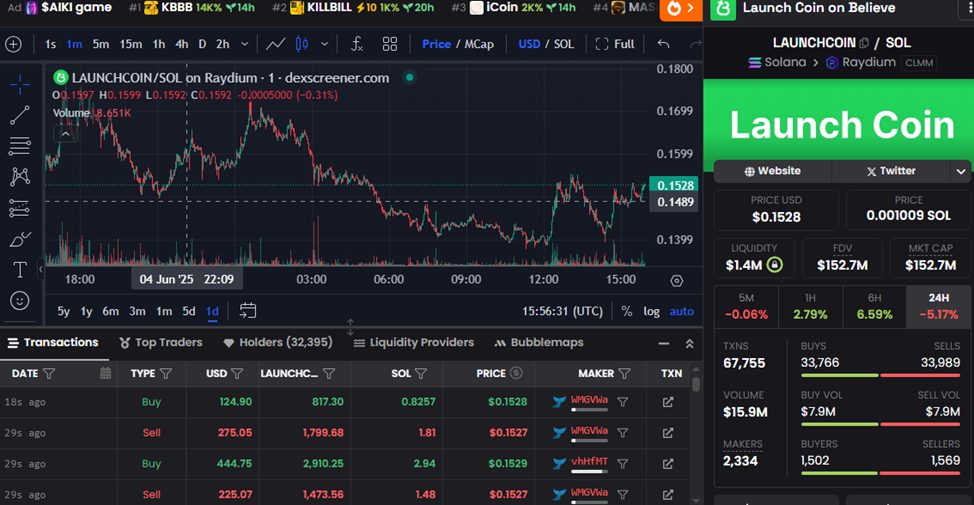Switch chart to MCap view
Image resolution: width=974 pixels, height=505 pixels.
point(479,44)
